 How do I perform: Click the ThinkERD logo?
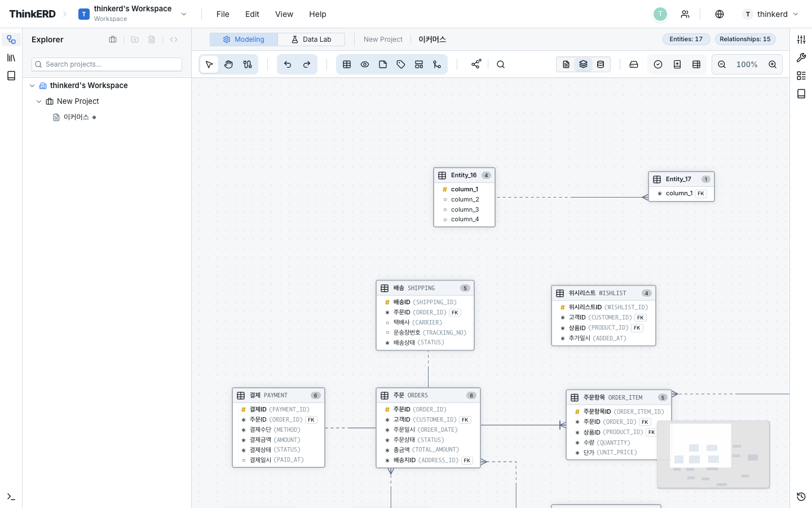tap(32, 14)
